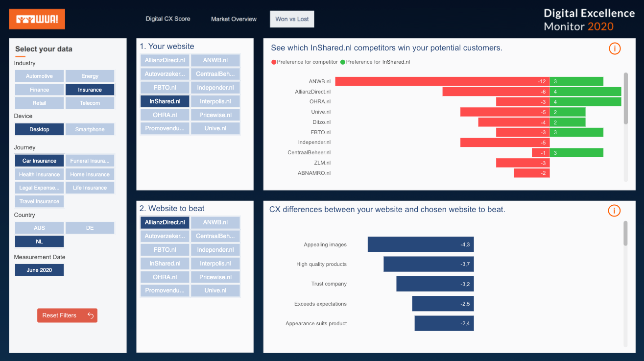This screenshot has width=644, height=361.
Task: Select Automotive industry filter
Action: 39,76
